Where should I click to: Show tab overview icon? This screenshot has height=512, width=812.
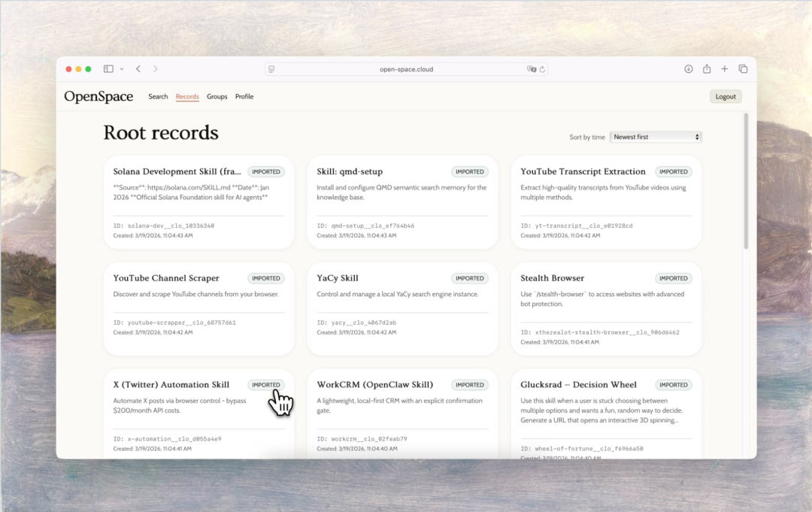click(x=743, y=69)
